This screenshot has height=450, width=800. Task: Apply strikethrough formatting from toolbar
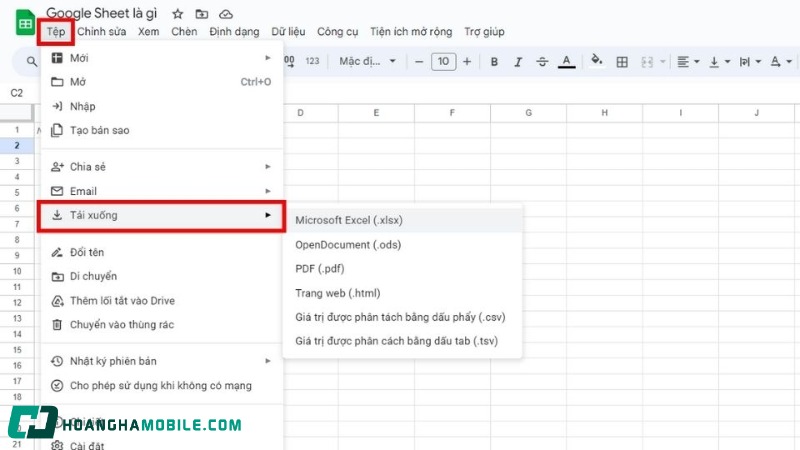coord(542,62)
